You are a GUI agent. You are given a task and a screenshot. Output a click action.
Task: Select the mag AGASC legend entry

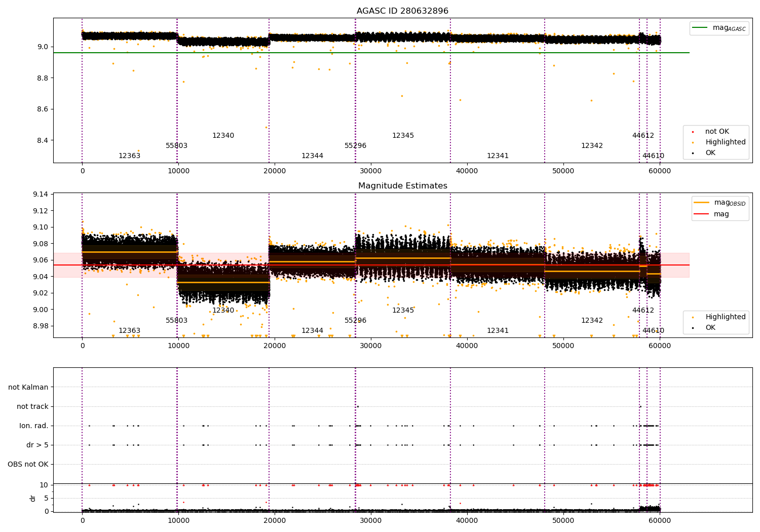click(x=719, y=28)
